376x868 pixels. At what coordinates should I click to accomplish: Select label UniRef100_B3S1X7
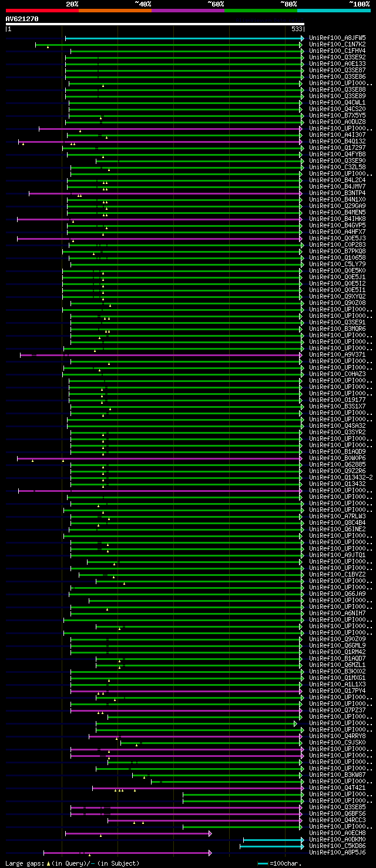pyautogui.click(x=337, y=406)
